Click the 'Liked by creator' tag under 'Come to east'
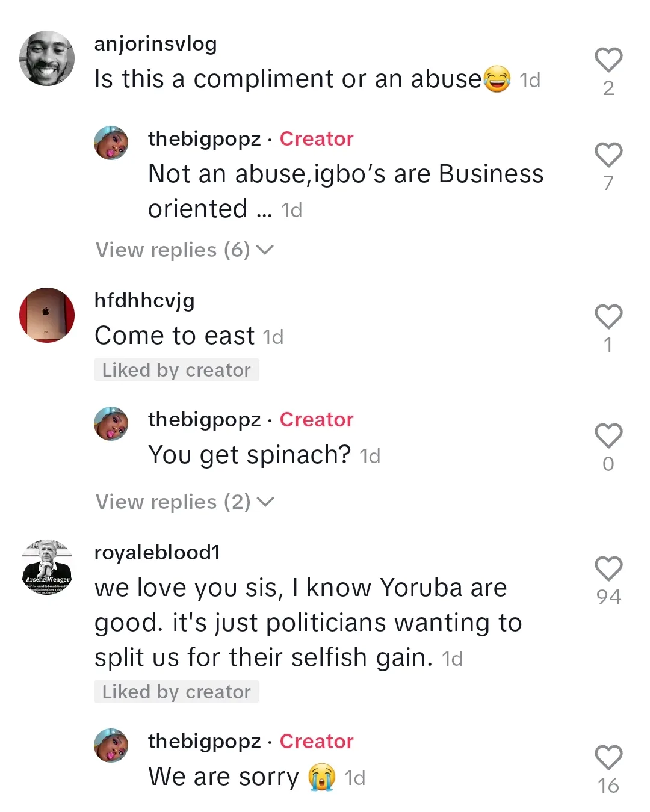 coord(176,369)
